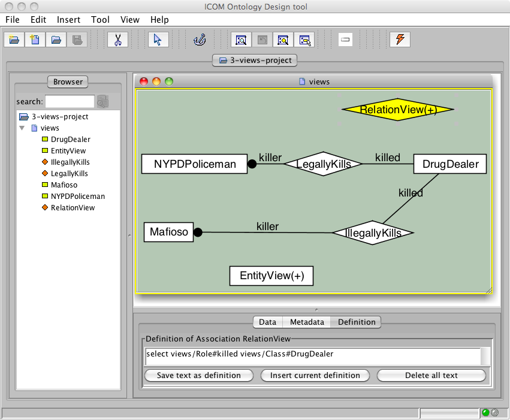Click the yellow magnifier zoom icon
This screenshot has width=510, height=420.
click(283, 40)
